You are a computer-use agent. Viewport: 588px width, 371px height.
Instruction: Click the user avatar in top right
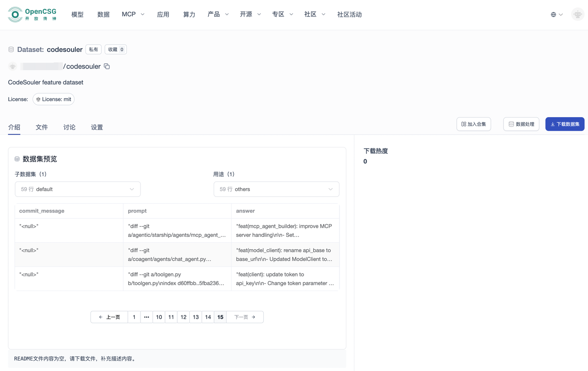click(577, 14)
